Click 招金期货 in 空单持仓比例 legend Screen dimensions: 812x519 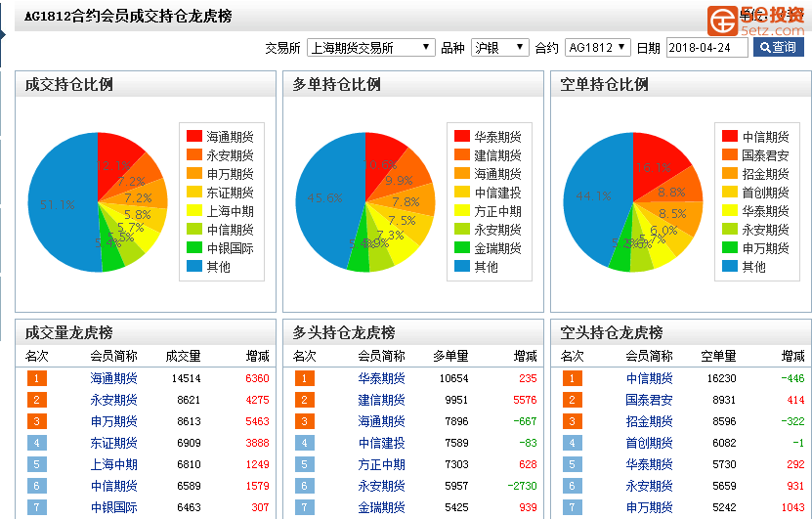765,174
